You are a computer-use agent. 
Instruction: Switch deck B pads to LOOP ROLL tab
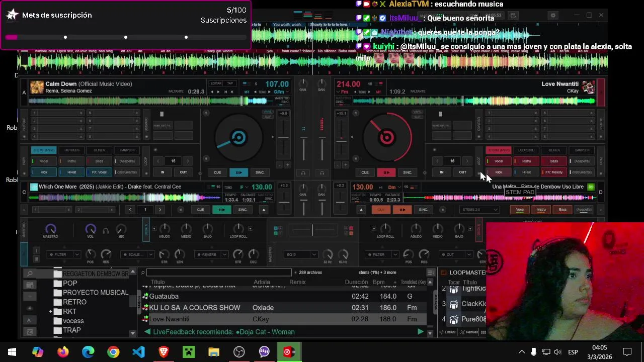[526, 150]
